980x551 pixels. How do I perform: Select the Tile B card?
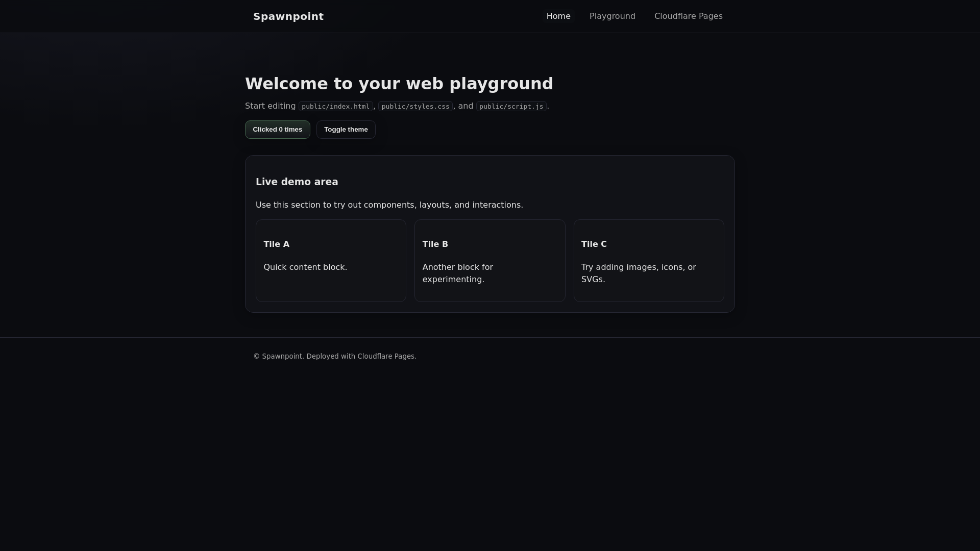(x=490, y=261)
